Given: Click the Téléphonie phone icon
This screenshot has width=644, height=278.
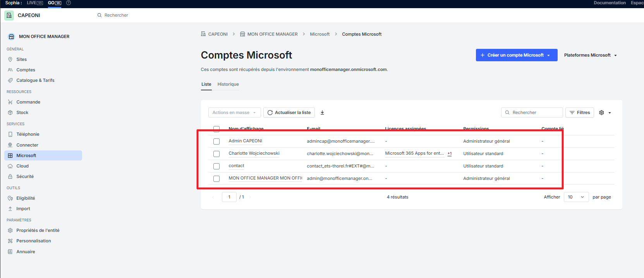Looking at the screenshot, I should point(10,134).
